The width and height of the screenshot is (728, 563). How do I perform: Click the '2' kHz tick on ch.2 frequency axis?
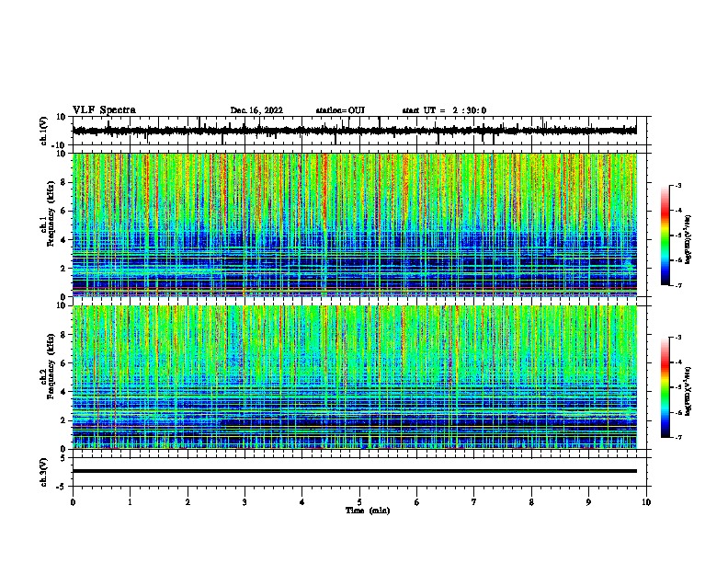tap(64, 420)
